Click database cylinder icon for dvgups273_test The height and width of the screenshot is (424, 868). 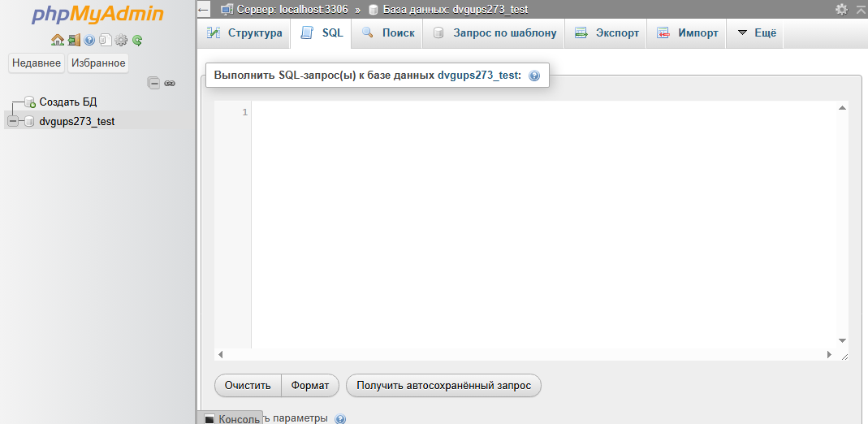[x=29, y=121]
